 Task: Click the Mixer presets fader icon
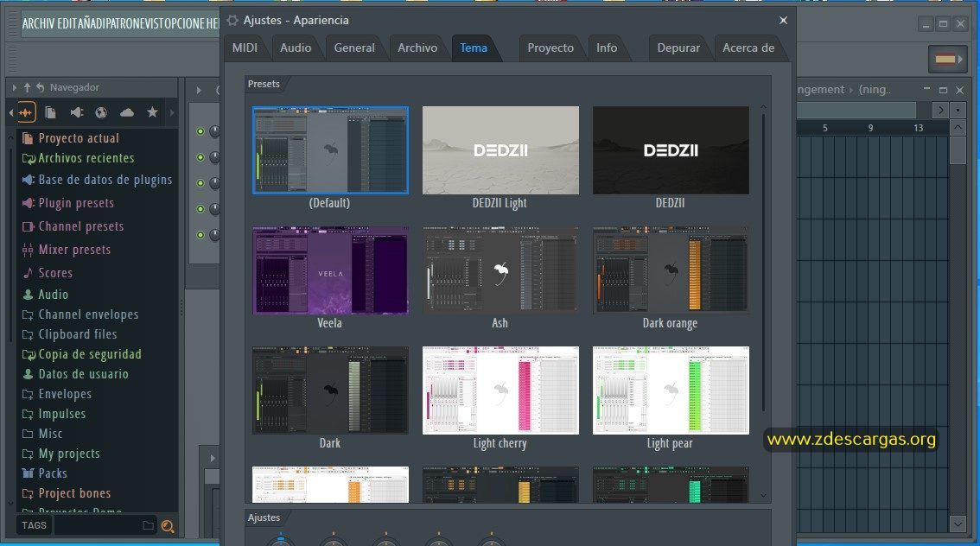(x=28, y=250)
